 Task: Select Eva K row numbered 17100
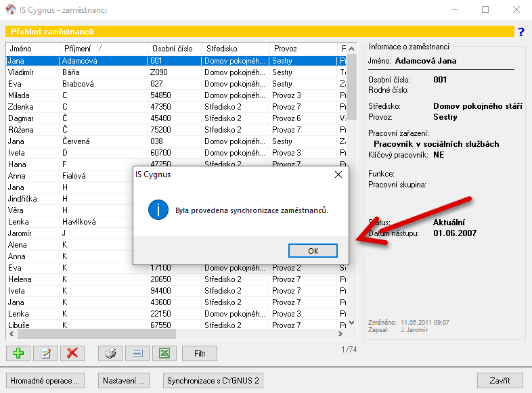[177, 269]
